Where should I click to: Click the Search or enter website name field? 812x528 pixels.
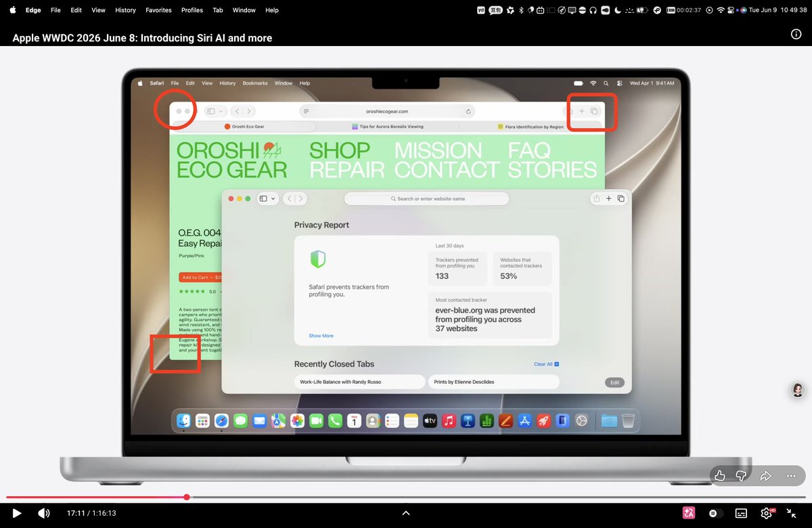[426, 198]
